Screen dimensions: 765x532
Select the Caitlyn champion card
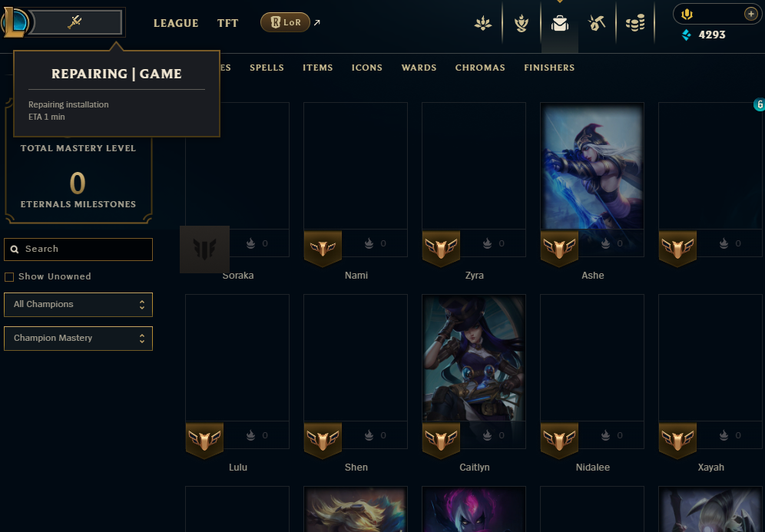click(x=474, y=372)
